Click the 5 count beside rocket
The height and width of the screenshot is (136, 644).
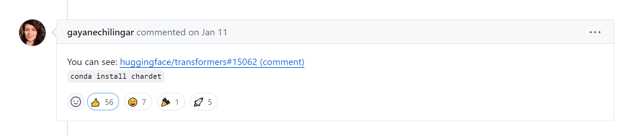[x=210, y=102]
